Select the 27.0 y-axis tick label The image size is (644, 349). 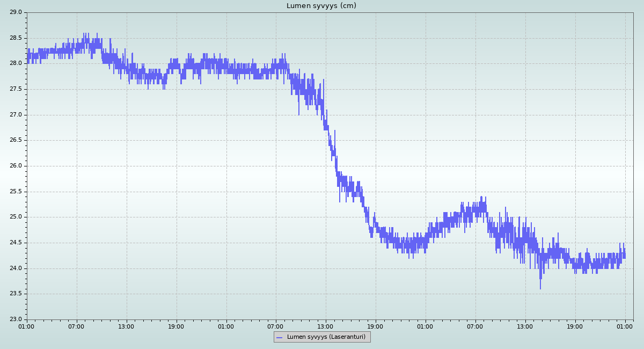point(16,115)
